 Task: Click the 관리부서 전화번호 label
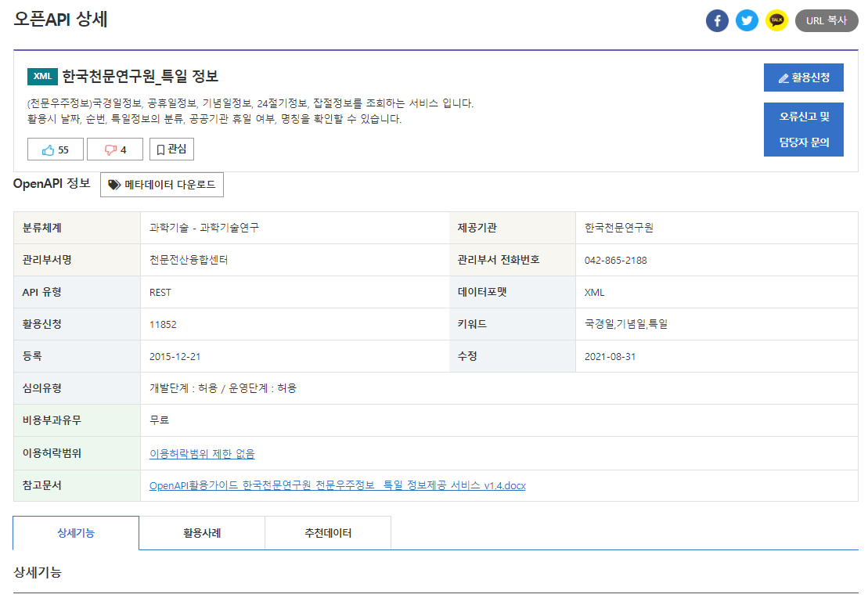[x=499, y=260]
